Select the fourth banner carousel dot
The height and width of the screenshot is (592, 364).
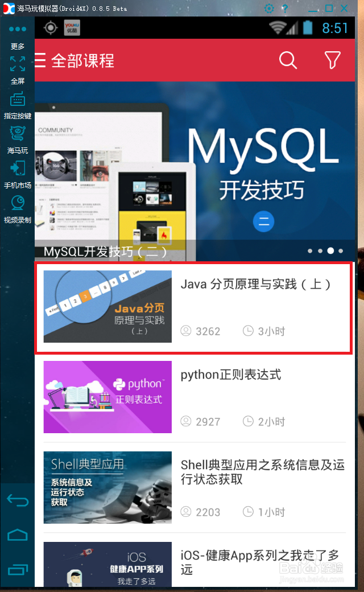[x=341, y=250]
